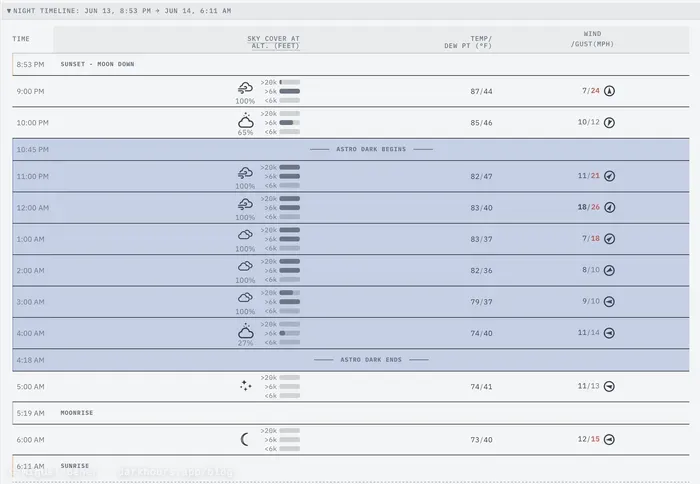Click the Temp/Dew Pt column header
This screenshot has width=700, height=484.
click(468, 42)
